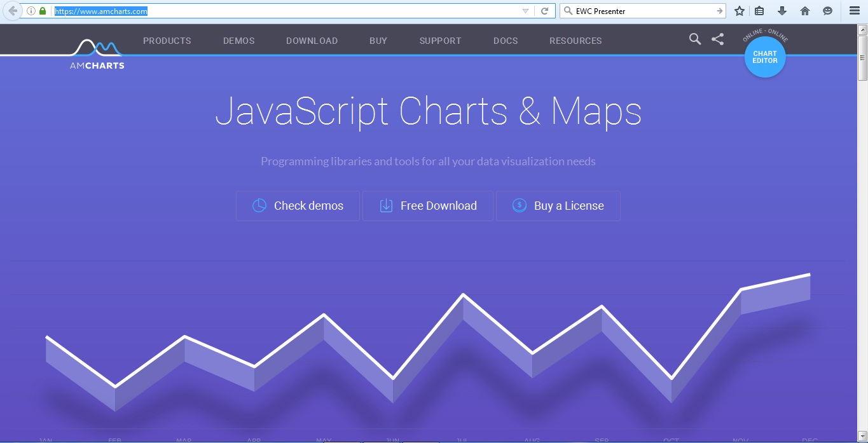The image size is (868, 443).
Task: Click the scrollbar up arrow
Action: point(863,29)
